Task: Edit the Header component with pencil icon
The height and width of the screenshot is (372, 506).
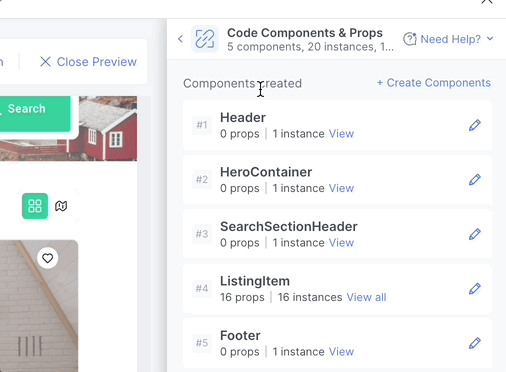Action: tap(475, 125)
